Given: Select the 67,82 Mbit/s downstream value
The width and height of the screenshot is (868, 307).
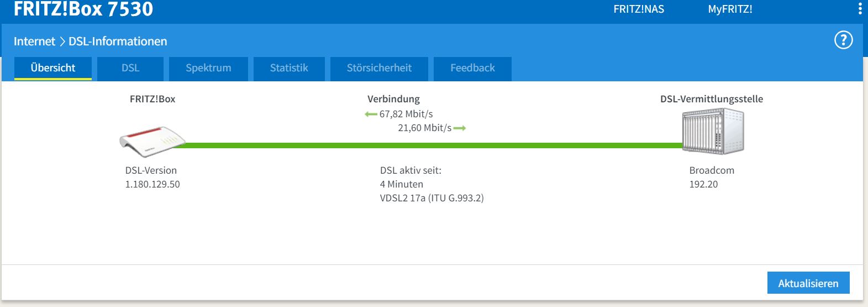Looking at the screenshot, I should (x=406, y=114).
